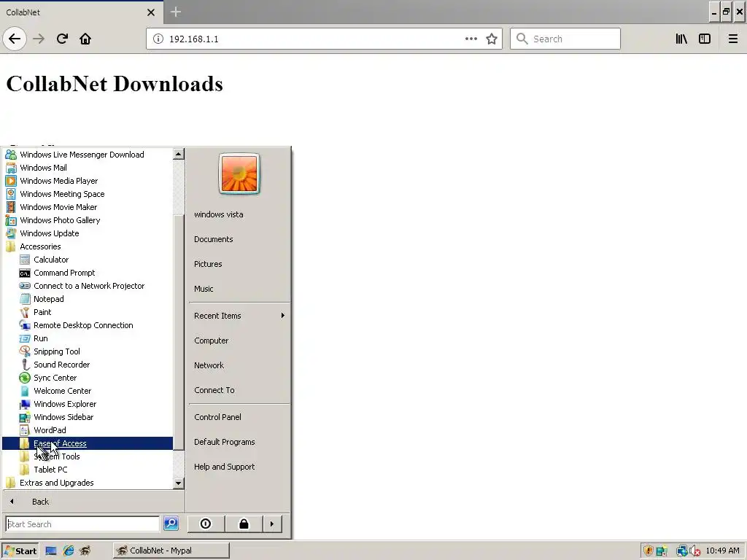Expand the Tablet PC folder
747x560 pixels.
88,470
